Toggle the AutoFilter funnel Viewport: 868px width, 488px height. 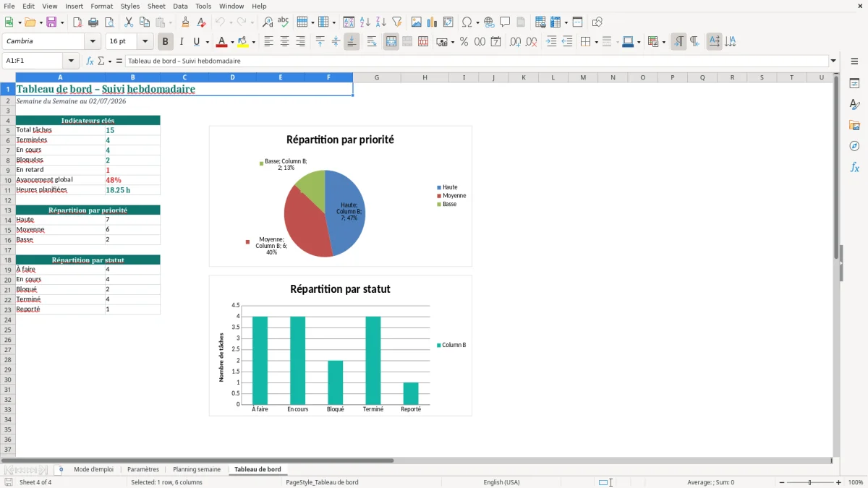click(397, 22)
